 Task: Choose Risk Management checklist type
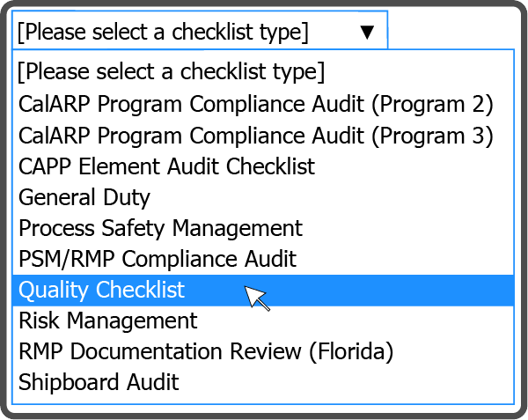tap(108, 321)
